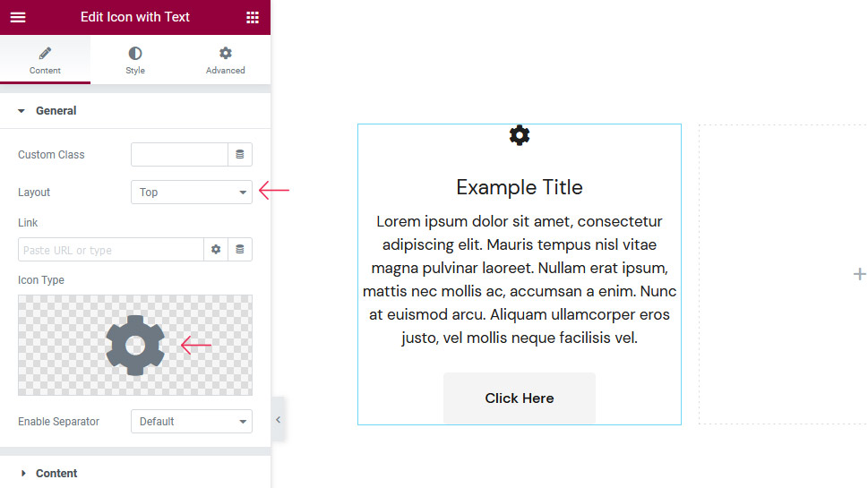
Task: Collapse the editor panel with chevron handle
Action: click(278, 419)
